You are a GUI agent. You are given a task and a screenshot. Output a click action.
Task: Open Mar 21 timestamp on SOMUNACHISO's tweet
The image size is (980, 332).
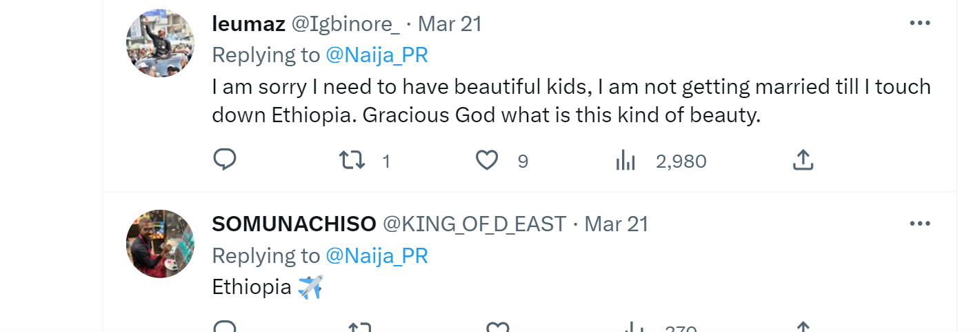tap(616, 224)
